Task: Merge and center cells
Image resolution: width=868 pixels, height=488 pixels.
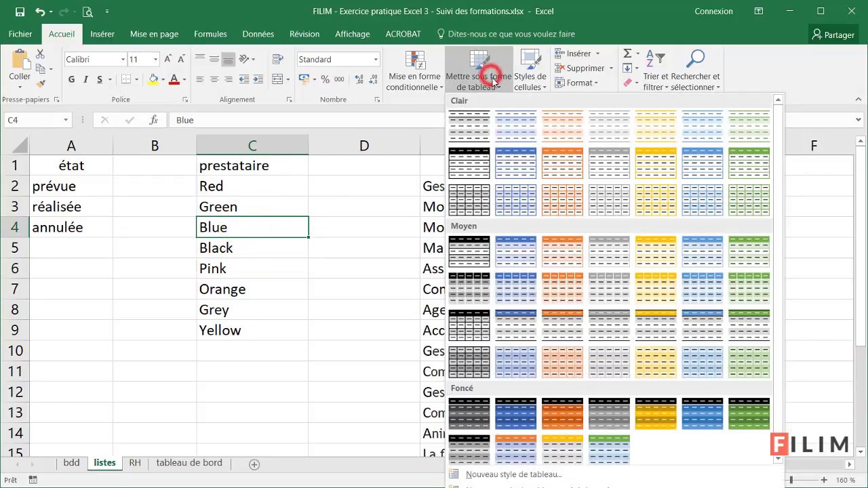Action: pos(277,79)
